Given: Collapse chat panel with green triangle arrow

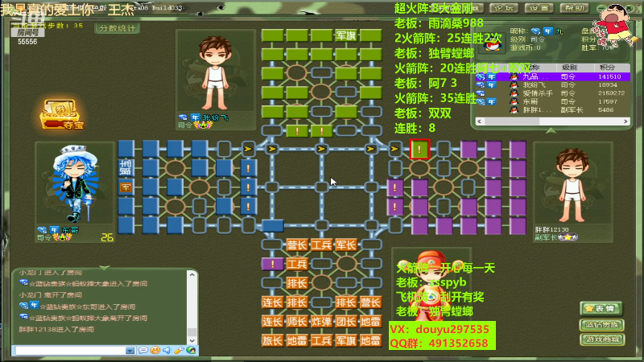Looking at the screenshot, I should click(105, 268).
